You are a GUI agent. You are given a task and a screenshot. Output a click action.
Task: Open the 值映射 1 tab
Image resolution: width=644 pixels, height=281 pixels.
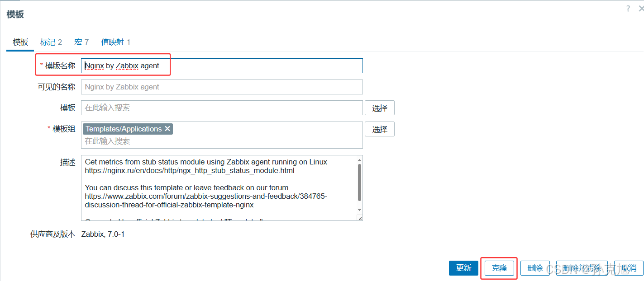(115, 42)
